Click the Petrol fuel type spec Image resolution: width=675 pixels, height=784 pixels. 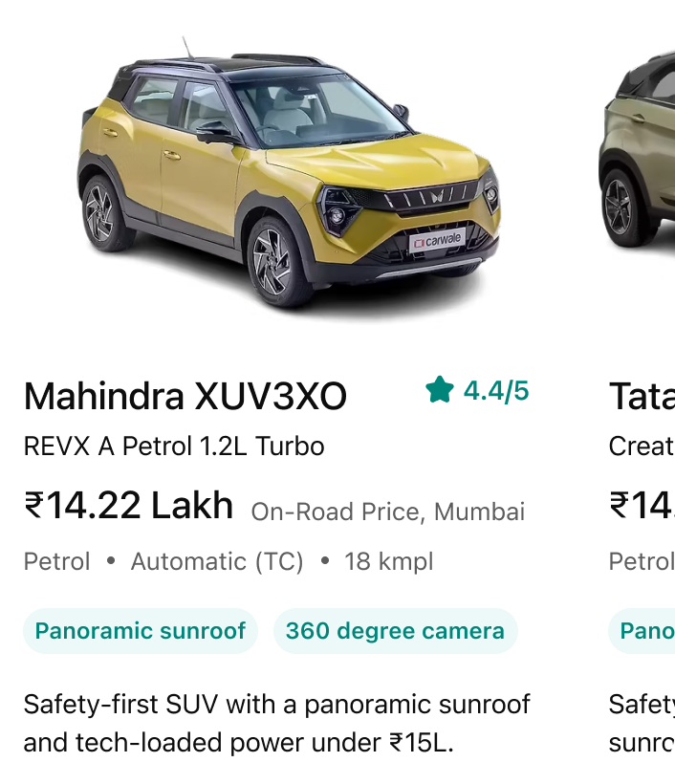(57, 561)
